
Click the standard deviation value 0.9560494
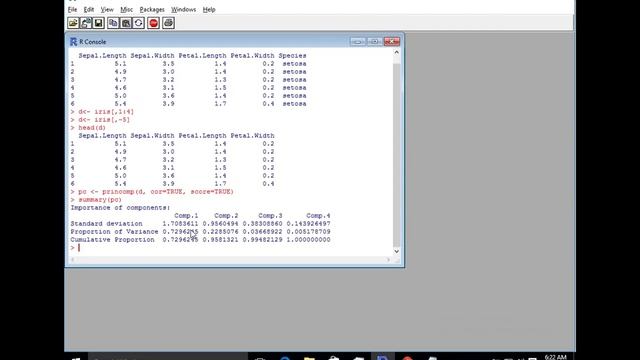tap(220, 224)
